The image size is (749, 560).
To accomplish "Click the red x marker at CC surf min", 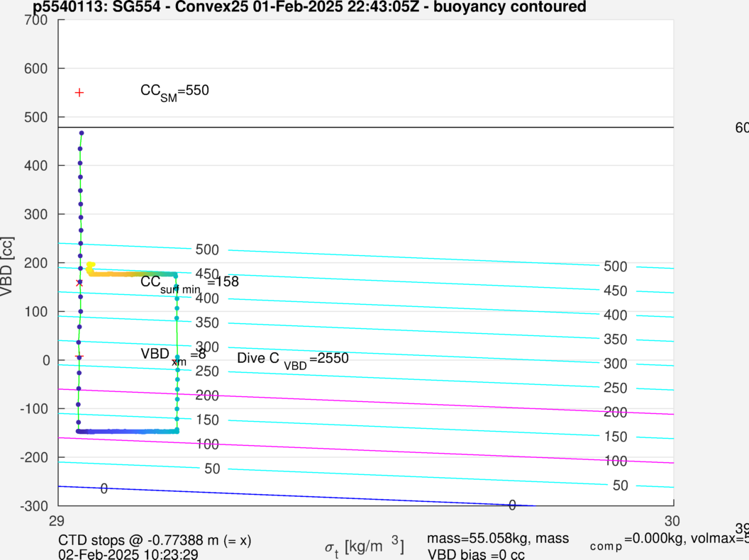I will pos(79,283).
